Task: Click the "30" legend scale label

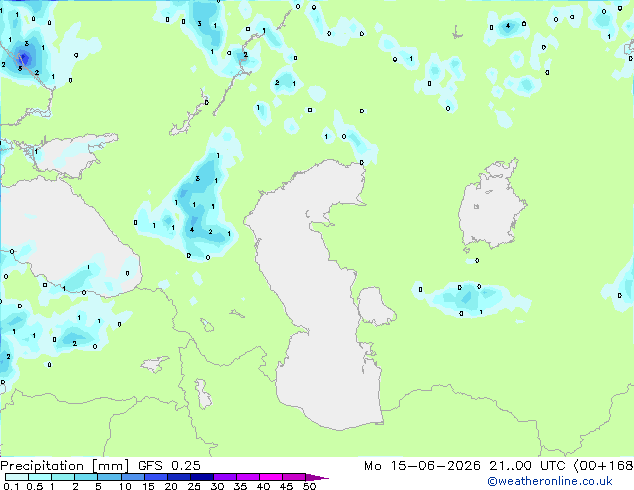Action: click(x=217, y=486)
